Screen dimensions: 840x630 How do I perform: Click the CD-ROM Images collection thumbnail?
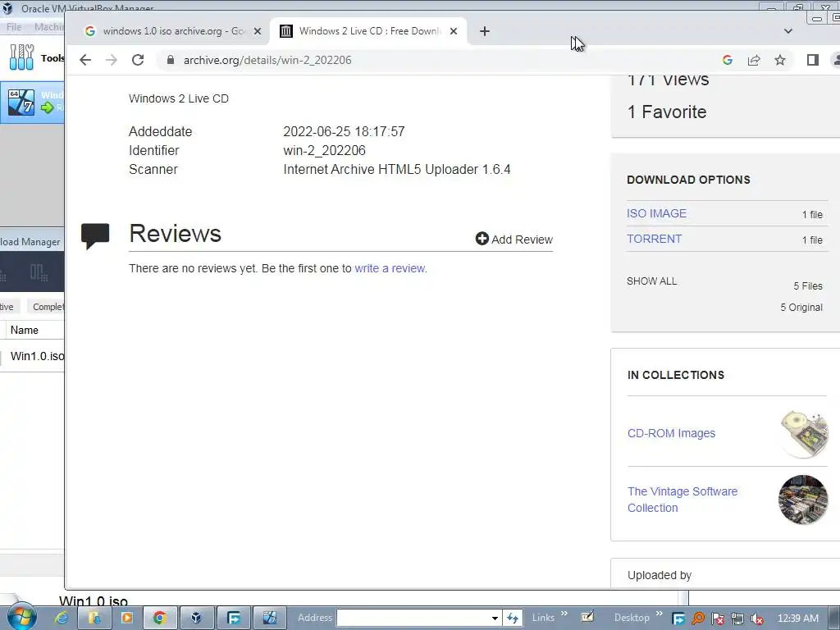(803, 434)
